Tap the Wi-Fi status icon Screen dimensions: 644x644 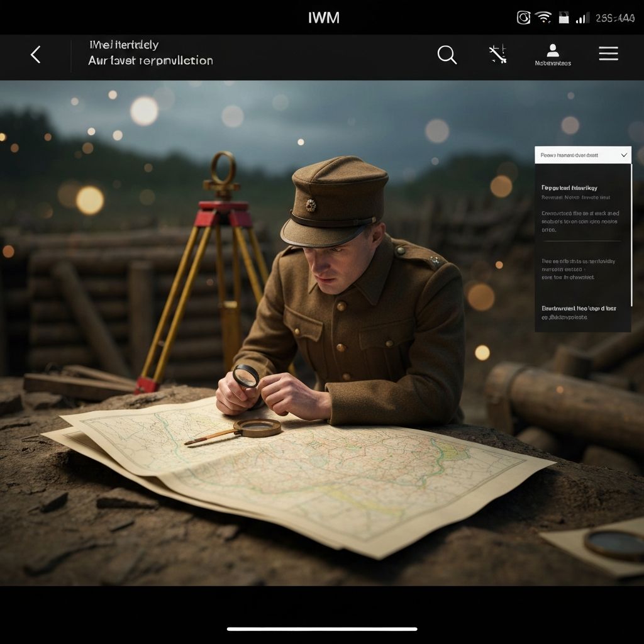tap(543, 18)
